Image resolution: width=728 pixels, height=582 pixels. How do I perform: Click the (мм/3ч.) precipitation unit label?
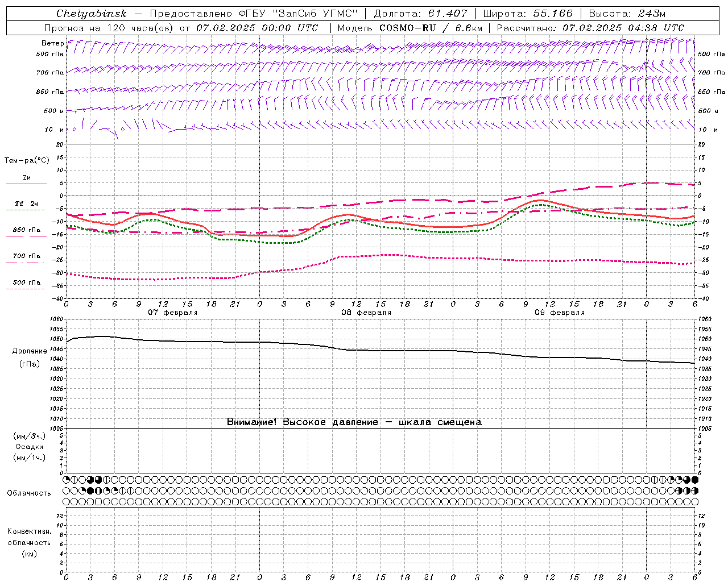click(x=30, y=436)
